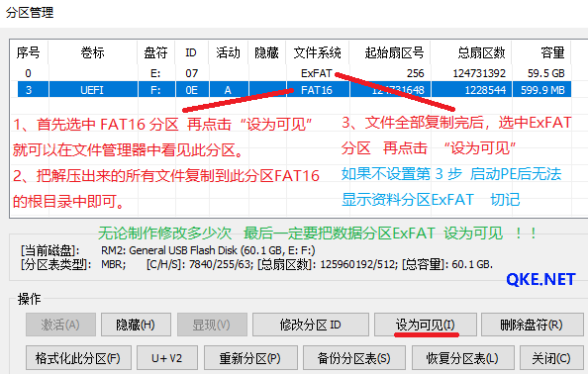Click the 序号 column header

pyautogui.click(x=28, y=52)
